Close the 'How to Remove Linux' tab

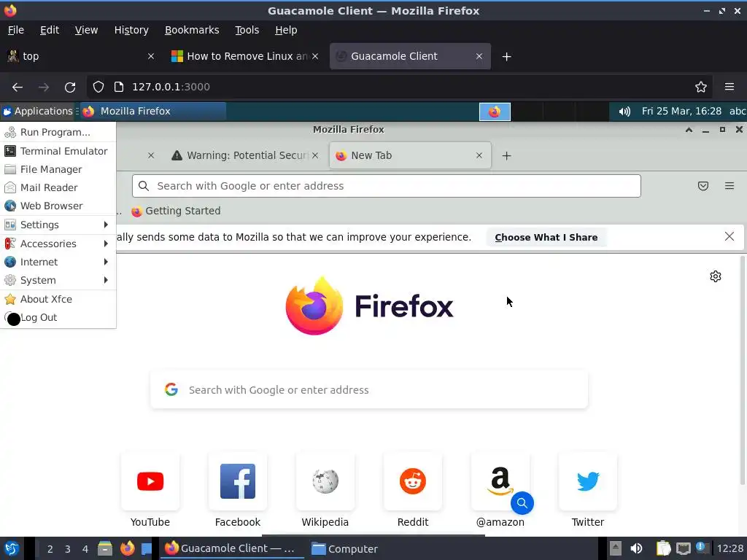(315, 56)
